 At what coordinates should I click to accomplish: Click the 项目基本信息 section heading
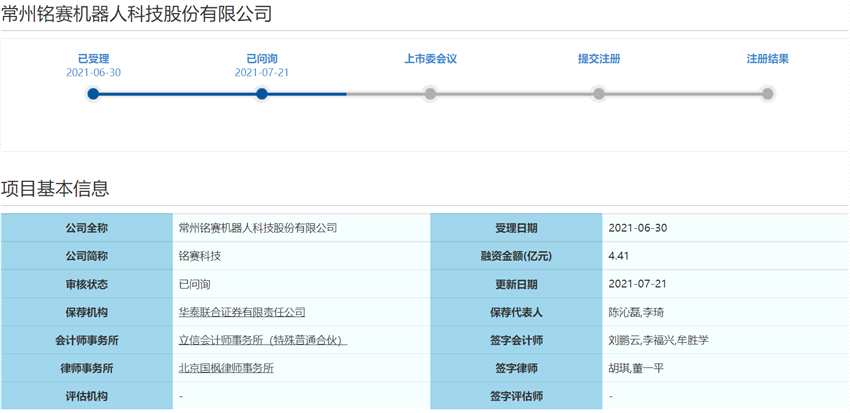point(55,189)
